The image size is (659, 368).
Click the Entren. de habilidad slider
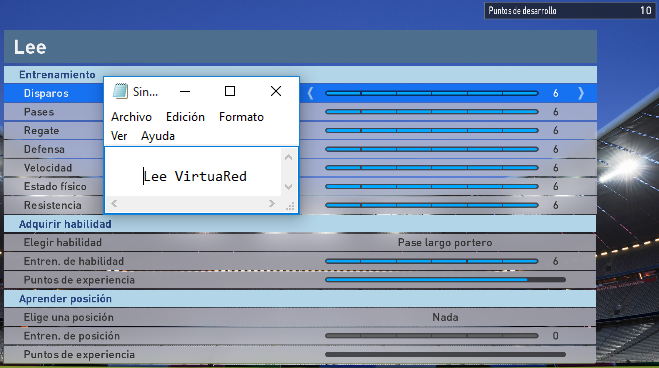(x=432, y=261)
